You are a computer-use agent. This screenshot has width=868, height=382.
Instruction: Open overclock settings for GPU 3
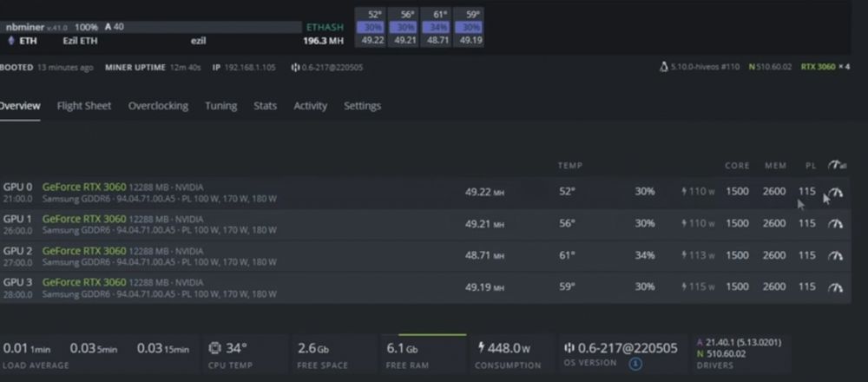835,287
